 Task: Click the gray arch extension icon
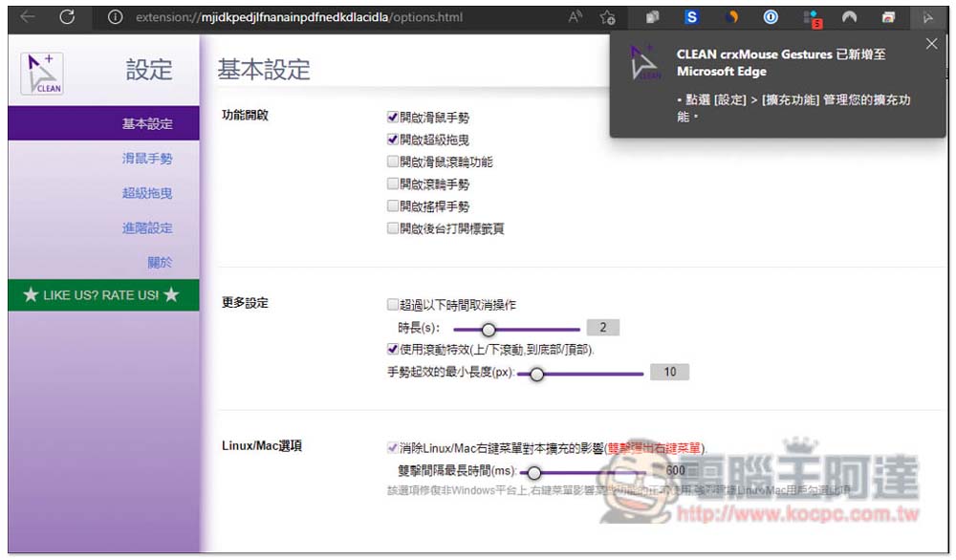click(x=849, y=17)
